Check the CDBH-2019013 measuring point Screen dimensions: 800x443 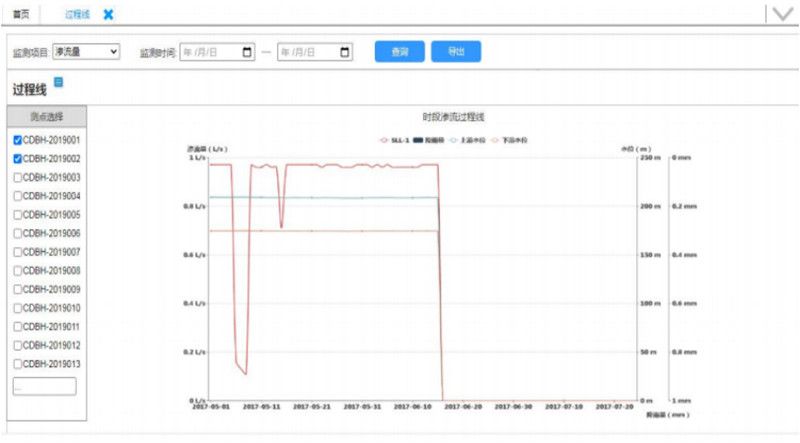click(17, 364)
